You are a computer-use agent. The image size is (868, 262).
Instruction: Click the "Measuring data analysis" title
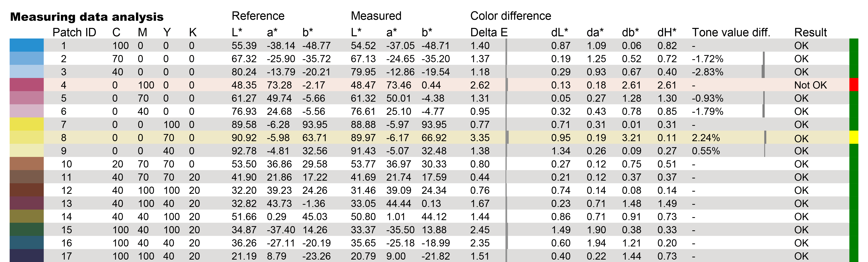87,17
